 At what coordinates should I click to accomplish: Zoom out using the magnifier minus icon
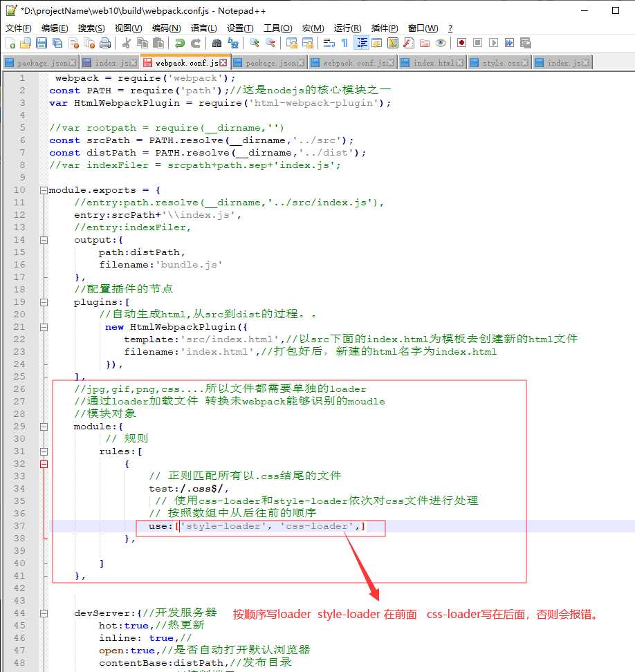click(x=270, y=43)
